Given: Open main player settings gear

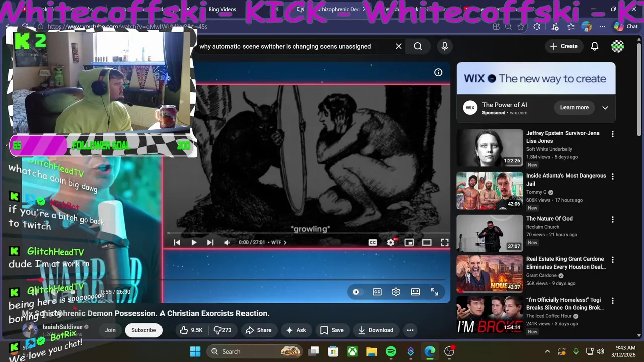Looking at the screenshot, I should point(391,242).
